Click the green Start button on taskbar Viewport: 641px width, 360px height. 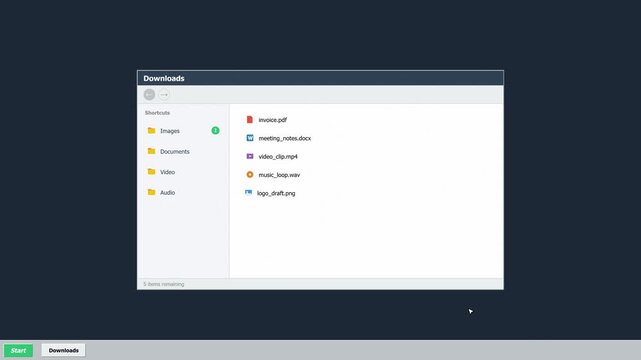point(18,350)
